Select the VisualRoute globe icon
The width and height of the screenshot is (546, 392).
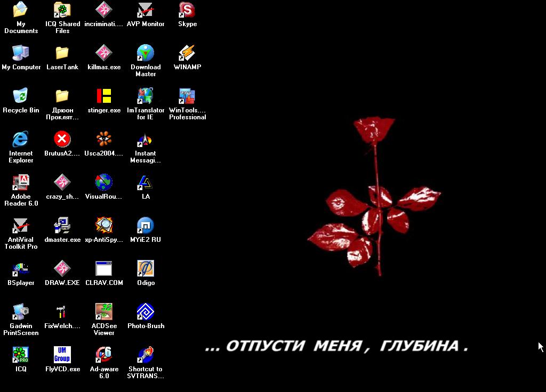[x=104, y=182]
